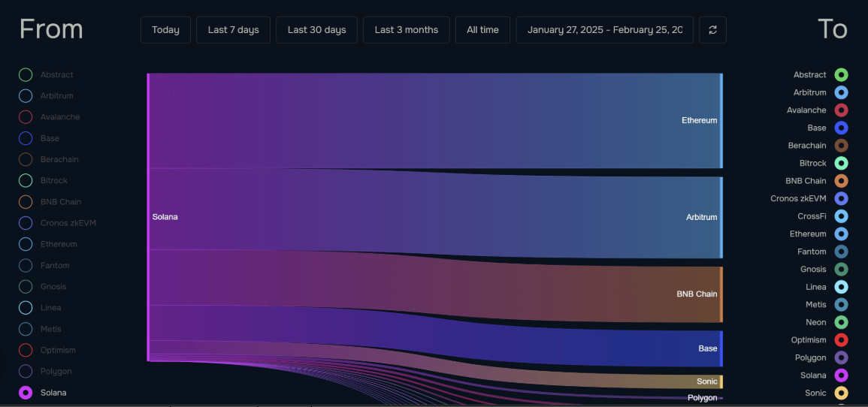
Task: Click Avalanche circle in the From list
Action: point(26,117)
